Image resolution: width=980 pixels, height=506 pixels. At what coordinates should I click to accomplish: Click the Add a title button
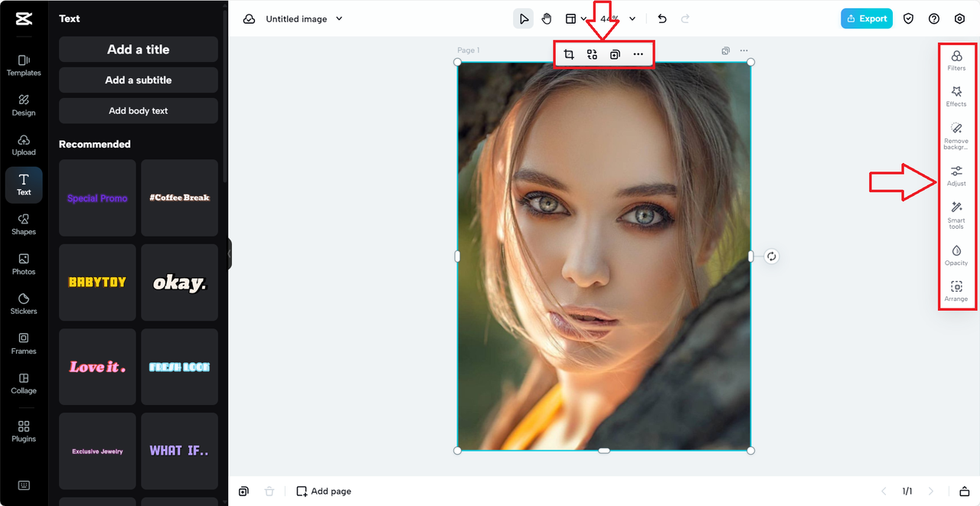click(x=139, y=49)
